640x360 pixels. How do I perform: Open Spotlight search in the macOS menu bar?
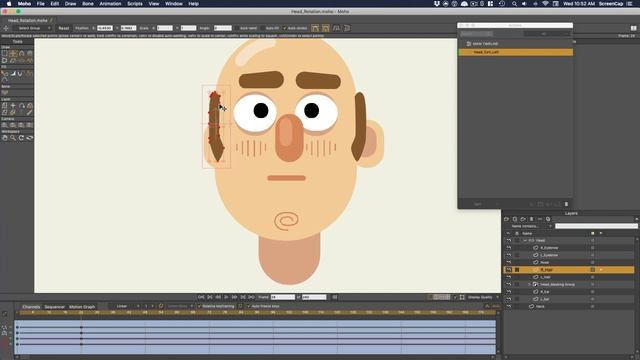(x=514, y=4)
